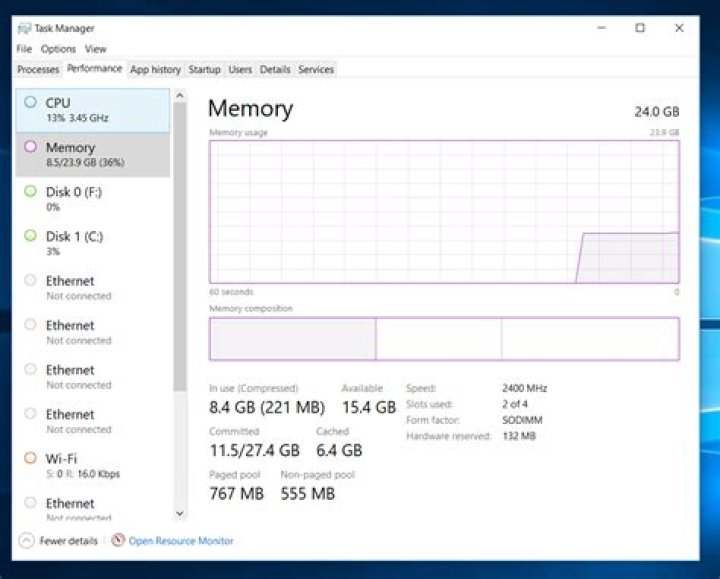Select the Performance tab

[x=95, y=68]
